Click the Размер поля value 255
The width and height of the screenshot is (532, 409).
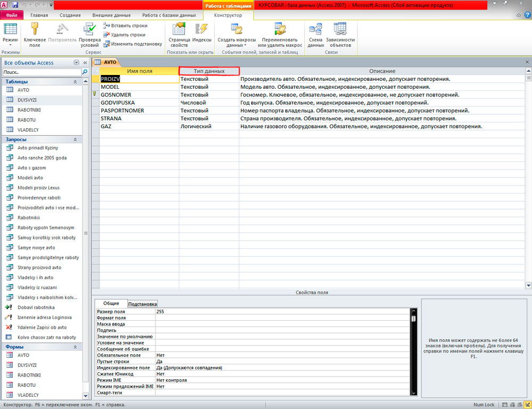pyautogui.click(x=282, y=312)
